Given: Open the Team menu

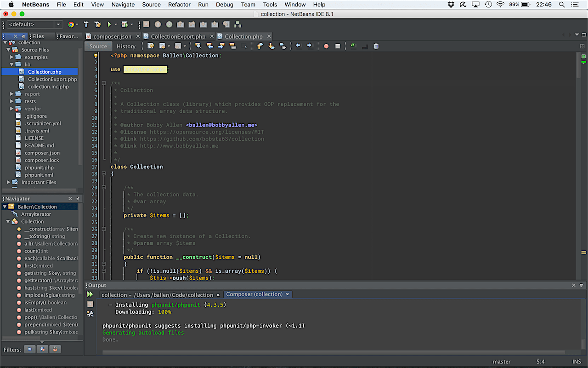Looking at the screenshot, I should click(248, 5).
